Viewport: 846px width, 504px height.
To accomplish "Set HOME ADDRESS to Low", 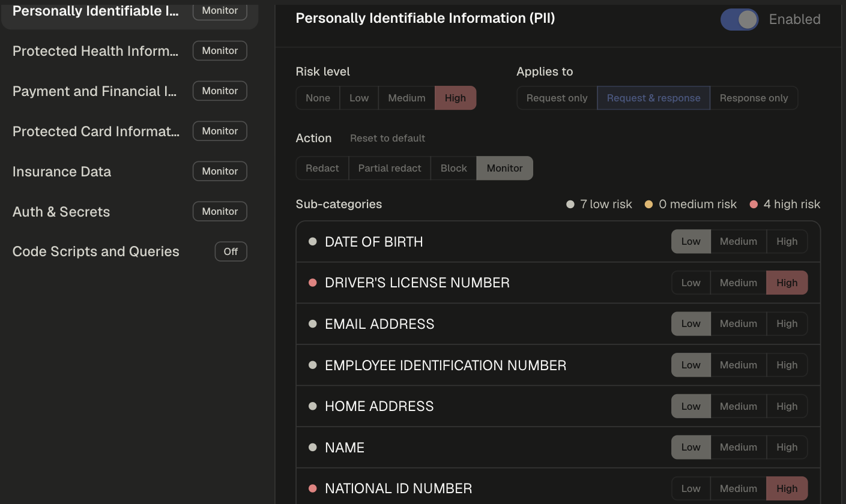I will click(690, 406).
